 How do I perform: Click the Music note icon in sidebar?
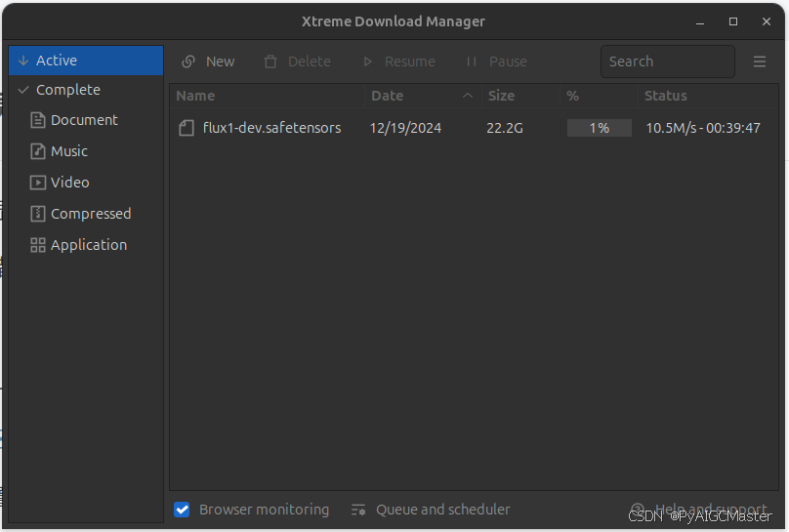38,151
